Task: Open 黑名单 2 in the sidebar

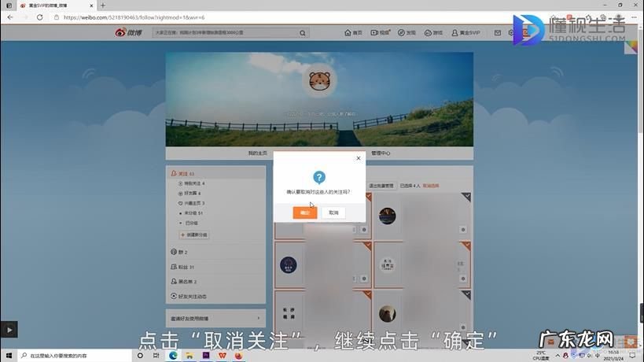Action: (x=184, y=282)
